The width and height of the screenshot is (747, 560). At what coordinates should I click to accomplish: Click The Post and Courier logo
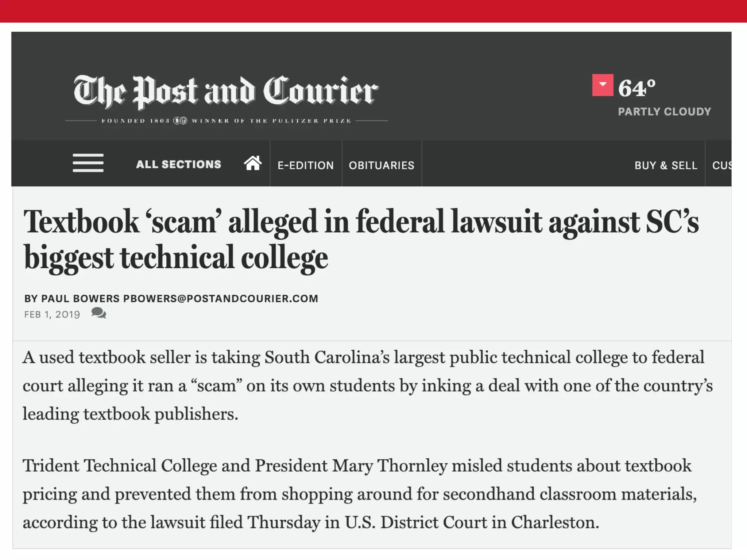pos(226,91)
